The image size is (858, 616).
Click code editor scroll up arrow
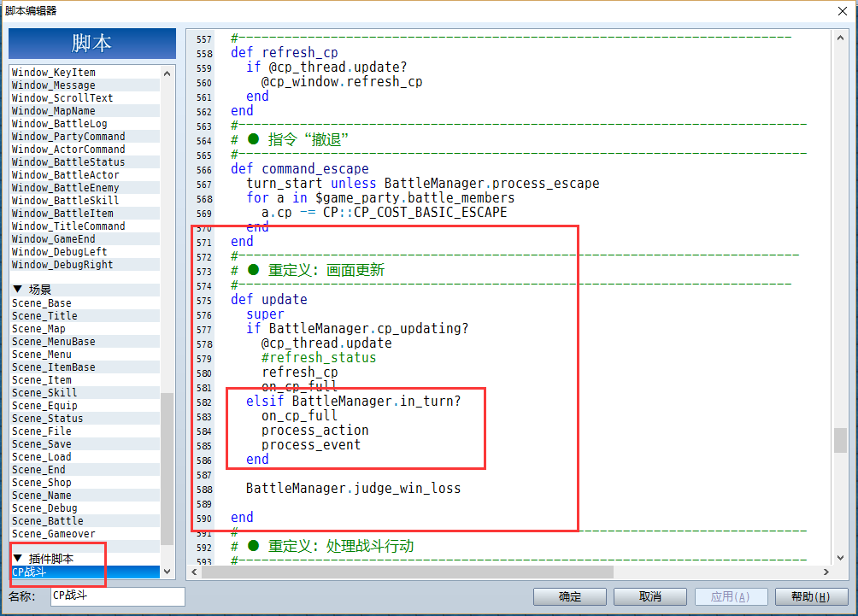pos(840,38)
